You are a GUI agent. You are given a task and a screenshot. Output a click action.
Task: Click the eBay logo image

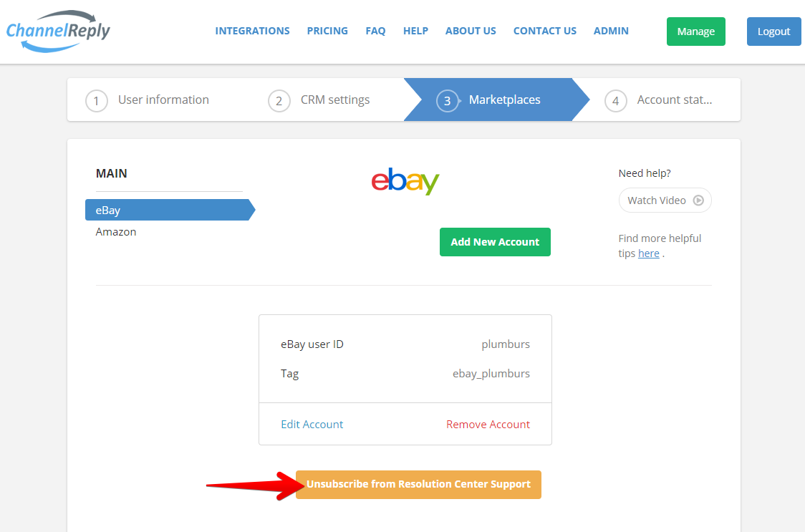coord(405,181)
